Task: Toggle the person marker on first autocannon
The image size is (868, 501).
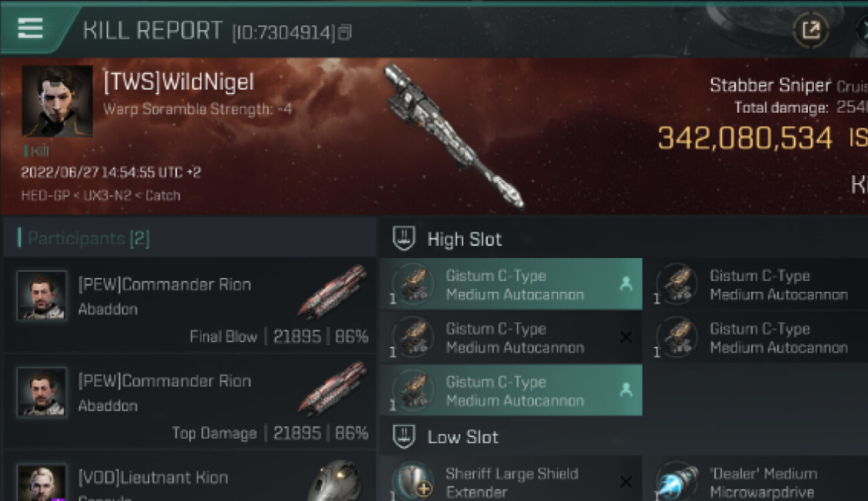Action: pyautogui.click(x=626, y=284)
